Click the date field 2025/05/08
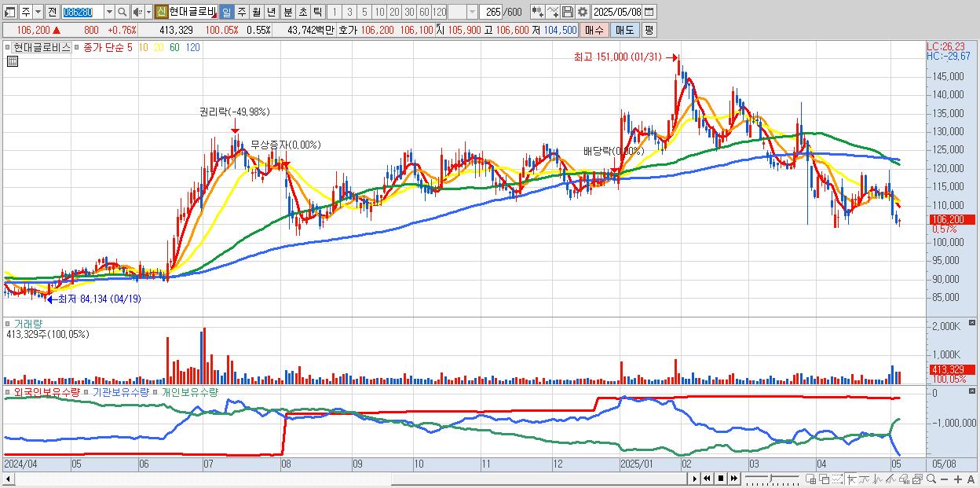This screenshot has width=980, height=488. [x=617, y=12]
